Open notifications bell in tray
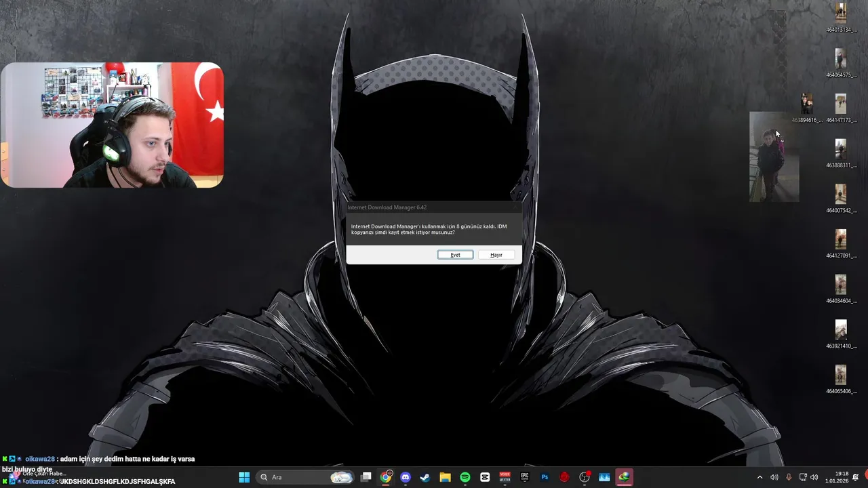The image size is (868, 488). click(x=856, y=477)
